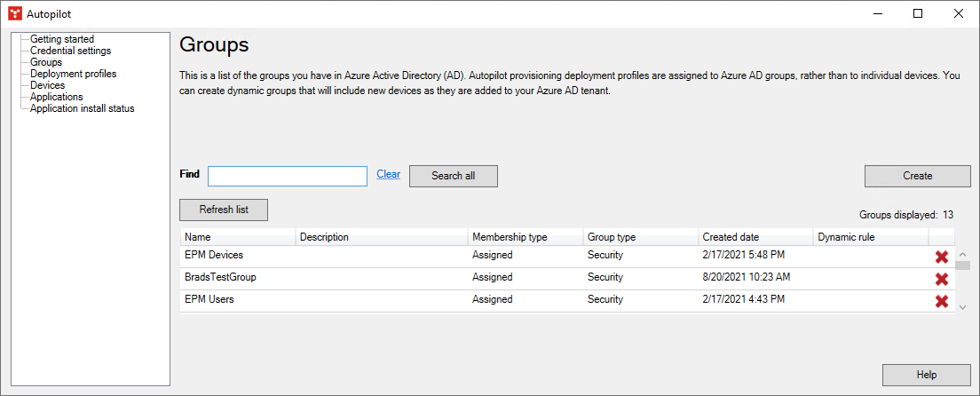Open Help from the bottom button
Viewport: 980px width, 396px height.
926,375
